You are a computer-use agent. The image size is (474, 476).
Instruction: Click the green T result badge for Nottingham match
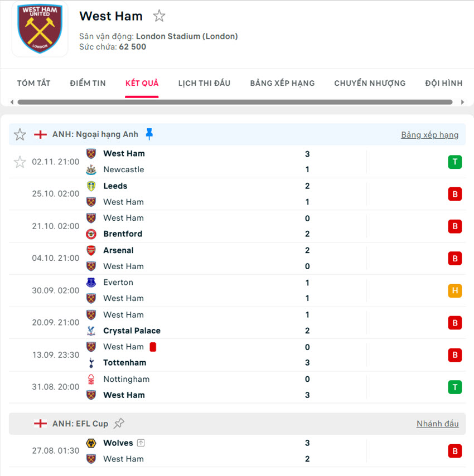pos(456,387)
